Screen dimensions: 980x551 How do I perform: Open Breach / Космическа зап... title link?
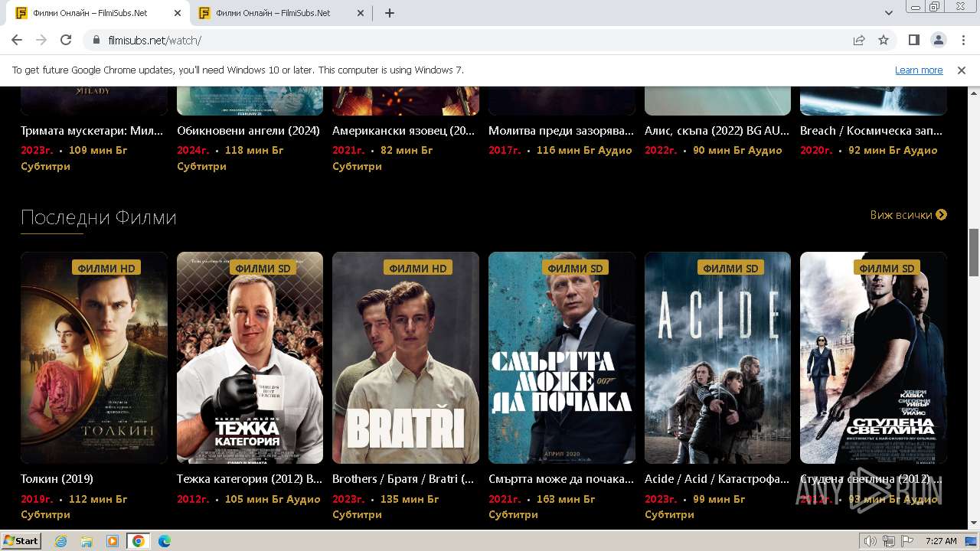[871, 131]
